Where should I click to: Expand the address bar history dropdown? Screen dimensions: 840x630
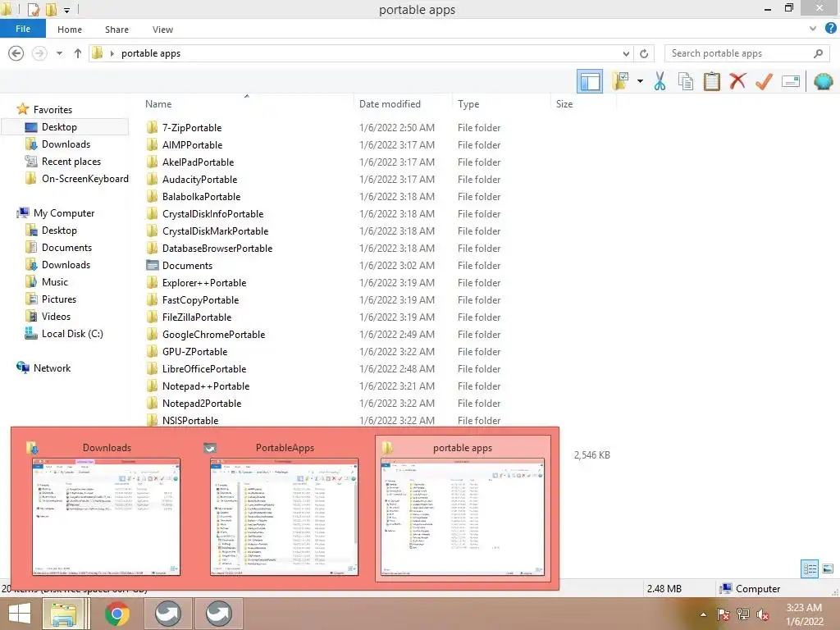(x=626, y=53)
